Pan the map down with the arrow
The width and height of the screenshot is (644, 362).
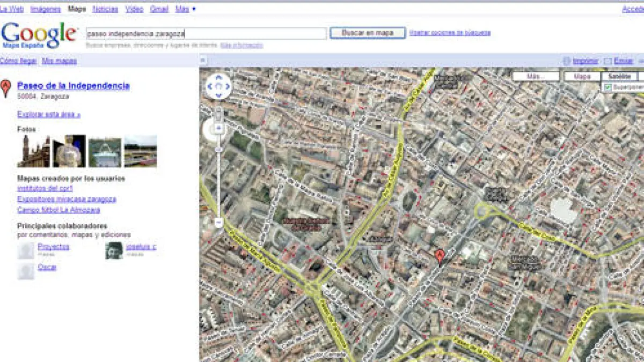click(218, 95)
